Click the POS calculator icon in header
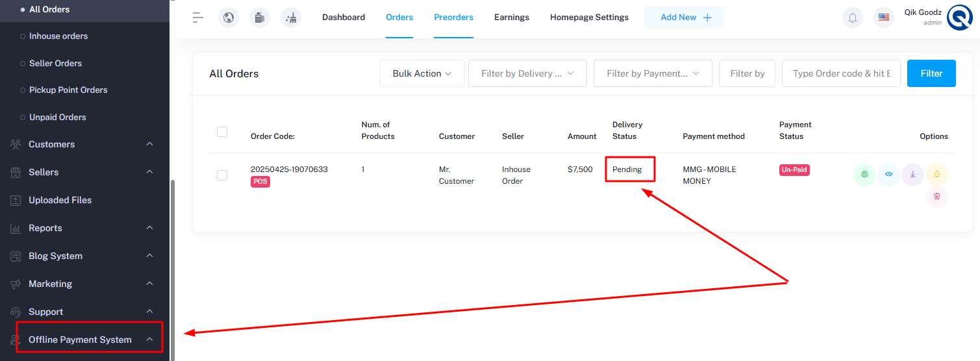This screenshot has height=361, width=980. pyautogui.click(x=260, y=18)
